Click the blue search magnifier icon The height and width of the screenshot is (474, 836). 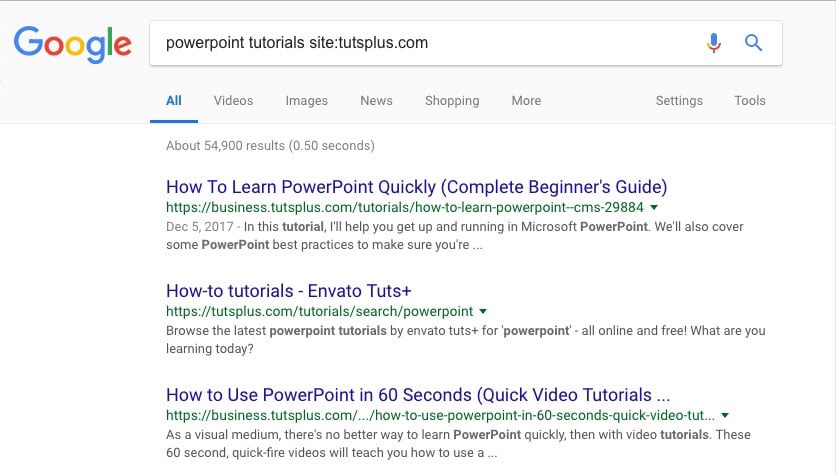(753, 42)
